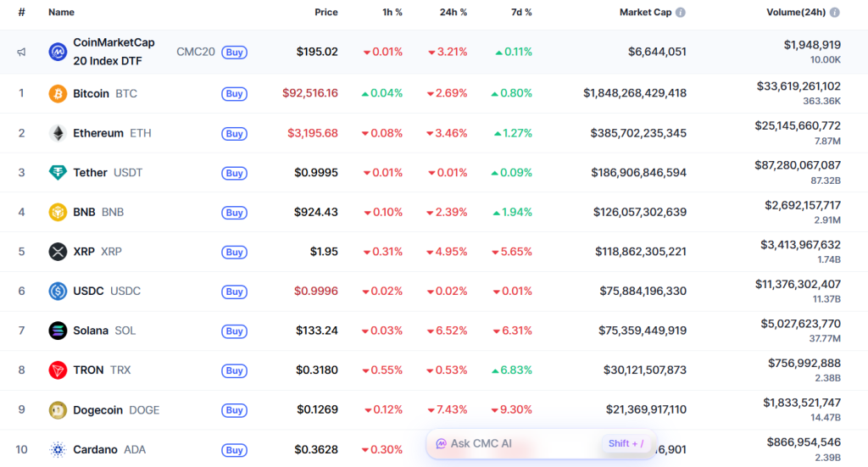Viewport: 868px width, 467px height.
Task: Click the Tether coin icon
Action: (58, 173)
